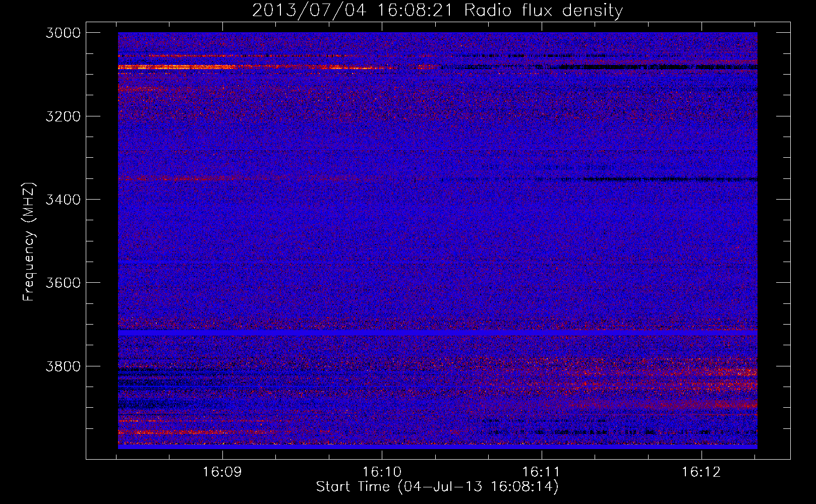Click the 3000 frequency tick label
Image resolution: width=816 pixels, height=504 pixels.
pos(63,33)
